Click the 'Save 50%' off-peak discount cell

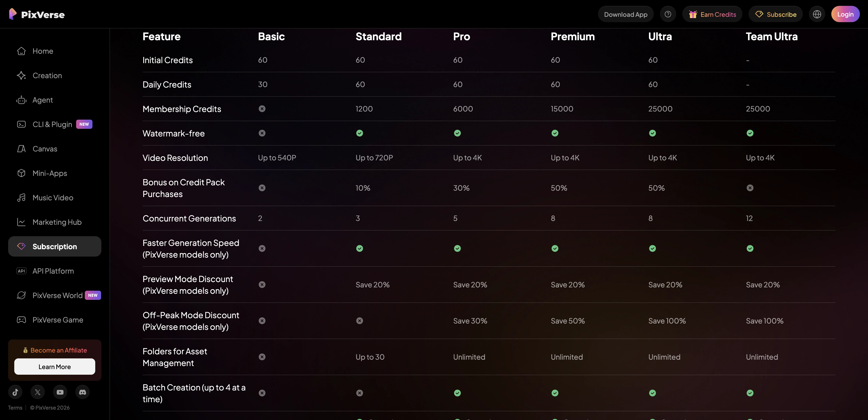coord(567,321)
